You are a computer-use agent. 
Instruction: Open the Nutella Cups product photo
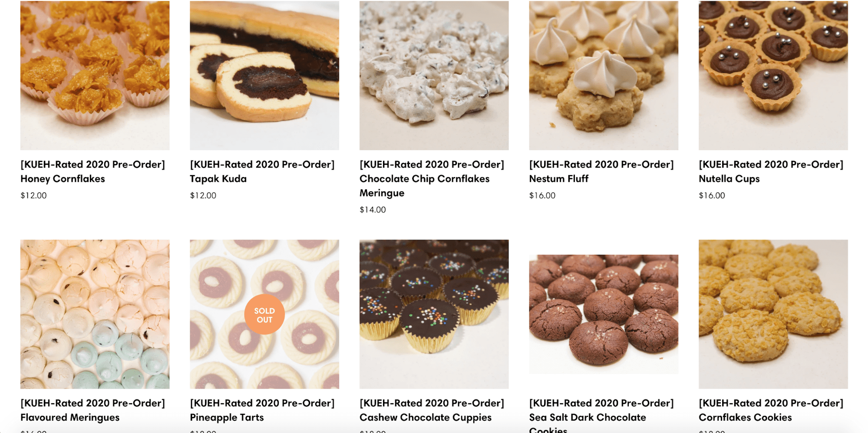[x=773, y=75]
